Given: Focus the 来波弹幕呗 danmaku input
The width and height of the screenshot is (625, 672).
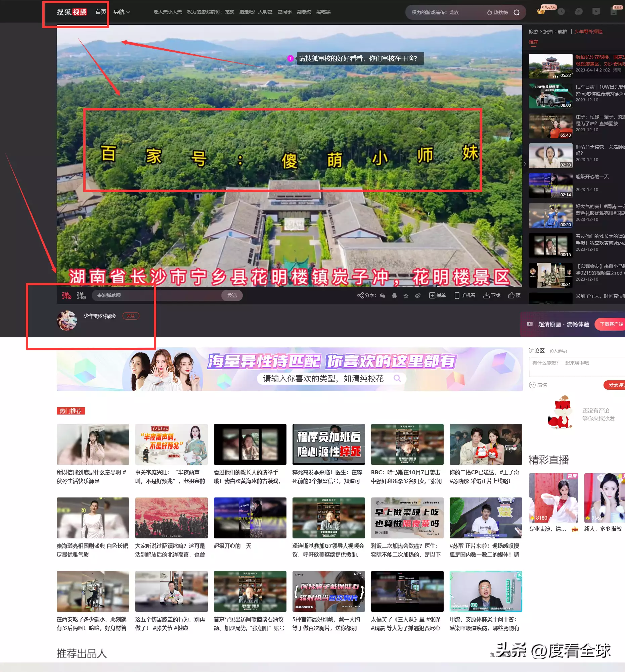Looking at the screenshot, I should pyautogui.click(x=157, y=295).
